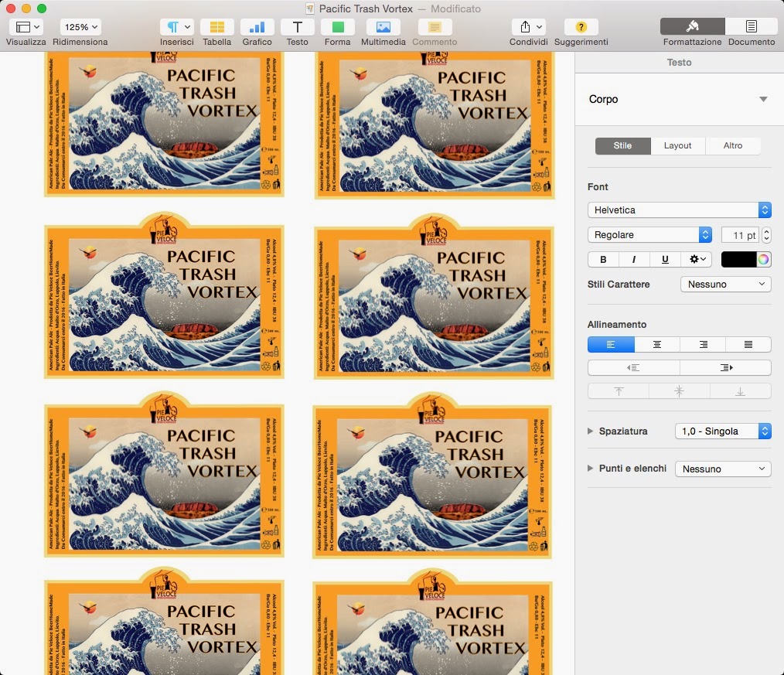Viewport: 784px width, 675px height.
Task: Open the 1,0 - Singola spacing dropdown
Action: point(723,431)
